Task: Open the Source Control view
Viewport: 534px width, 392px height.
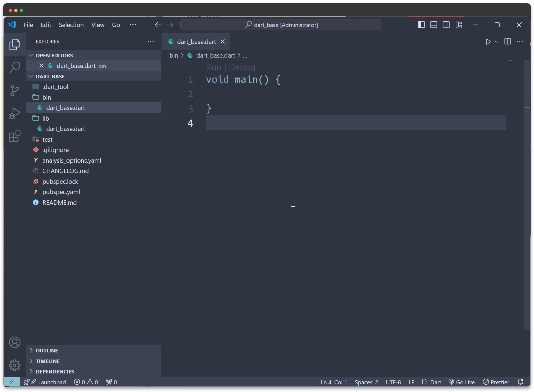Action: (x=15, y=90)
